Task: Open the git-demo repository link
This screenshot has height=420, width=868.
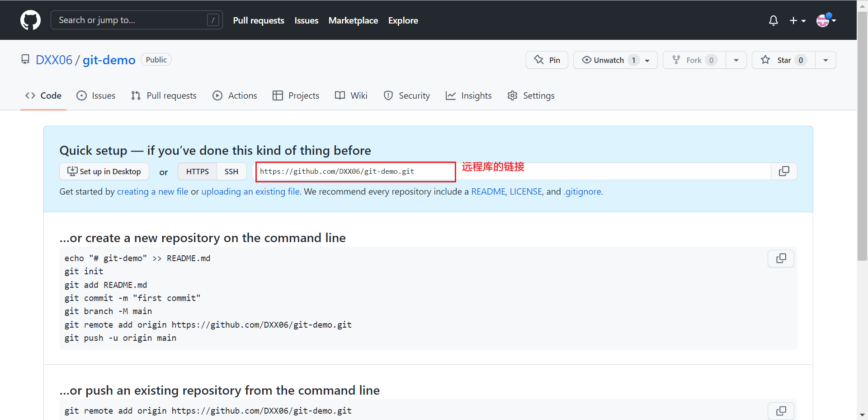Action: (x=109, y=60)
